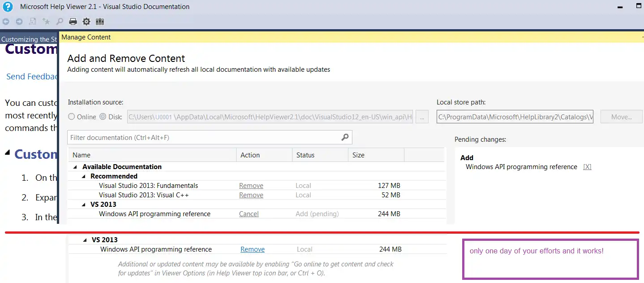
Task: Collapse the upper VS 2013 group
Action: pos(83,204)
